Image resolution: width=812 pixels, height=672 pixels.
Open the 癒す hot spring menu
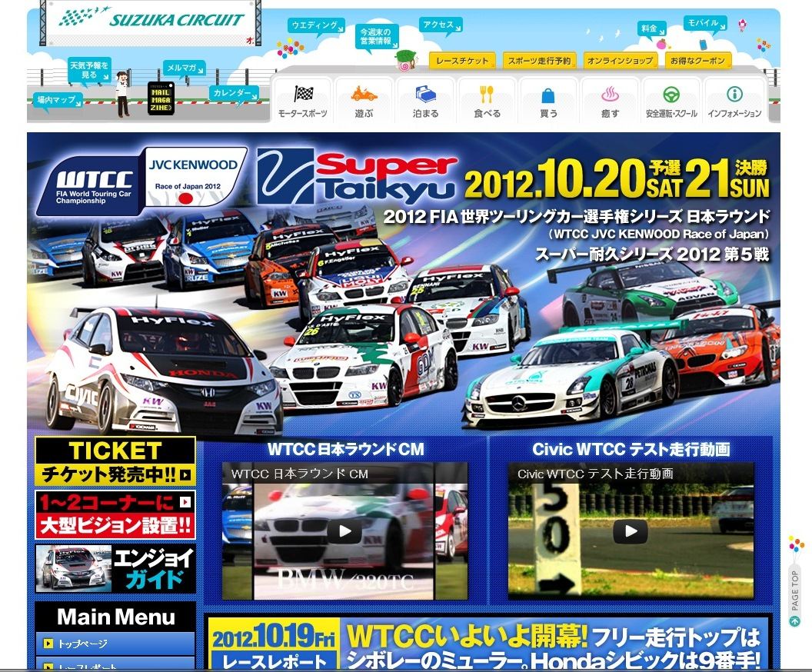pos(610,101)
